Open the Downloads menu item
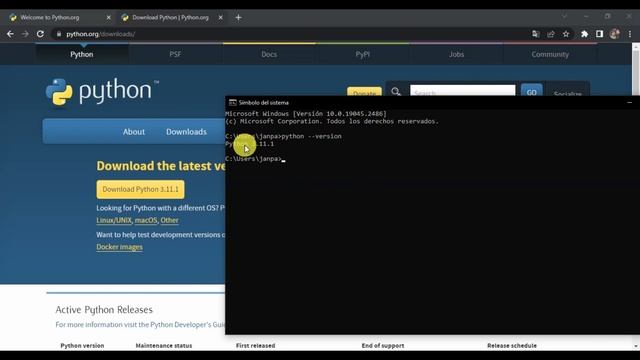This screenshot has height=360, width=640. (186, 132)
